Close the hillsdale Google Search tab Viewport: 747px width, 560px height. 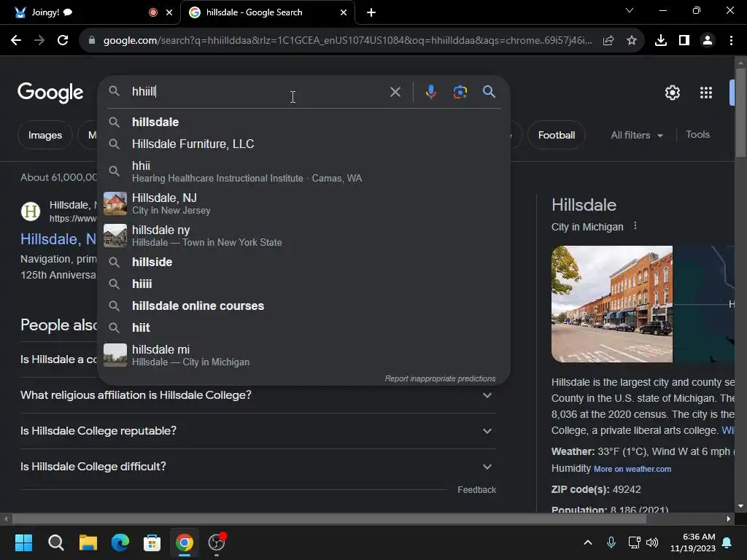(x=344, y=12)
